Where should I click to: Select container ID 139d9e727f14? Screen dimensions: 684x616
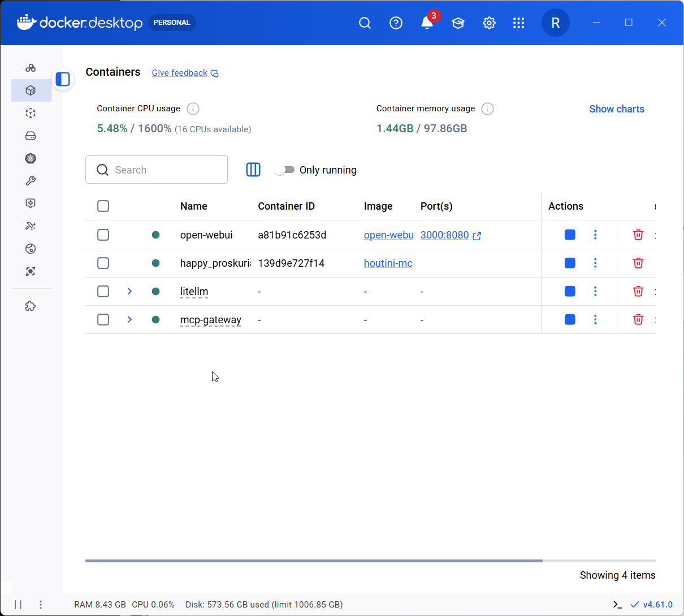point(291,263)
